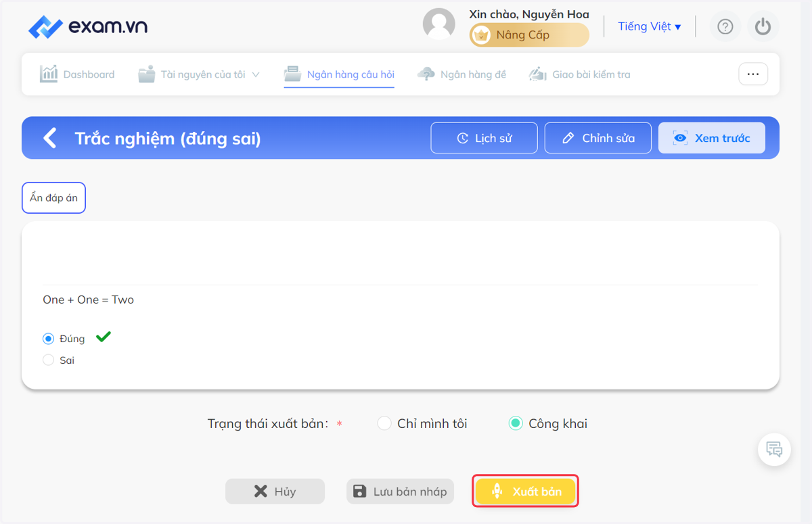The width and height of the screenshot is (812, 524).
Task: Open the chat support floating icon
Action: [775, 450]
